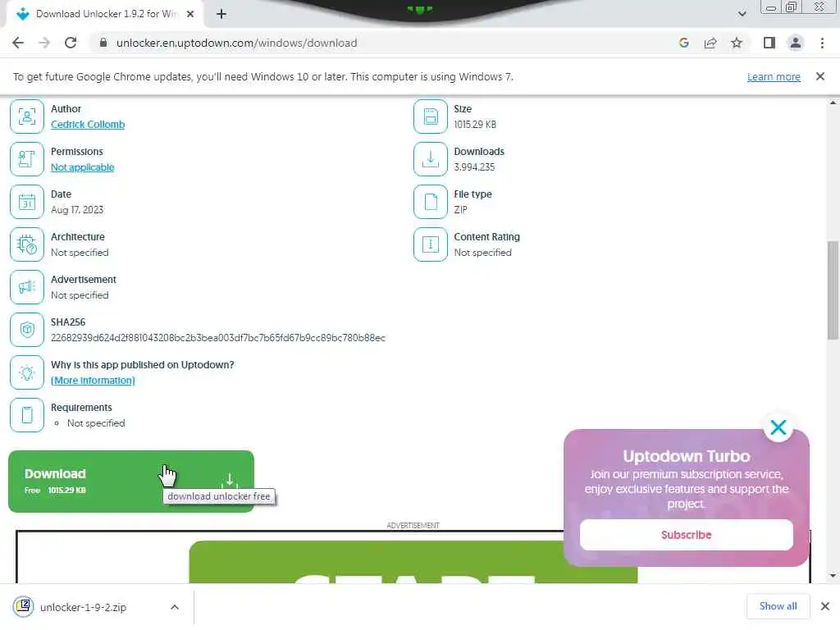
Task: Bookmark this page with star icon
Action: coord(737,43)
